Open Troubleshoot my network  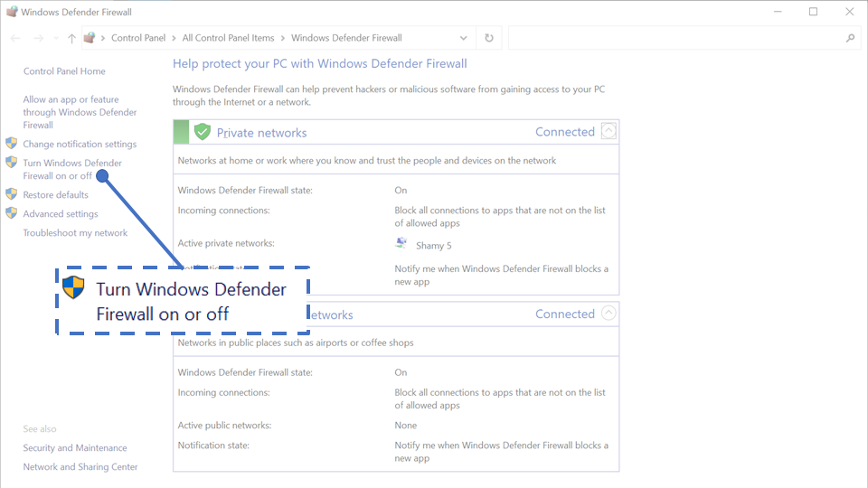tap(75, 233)
